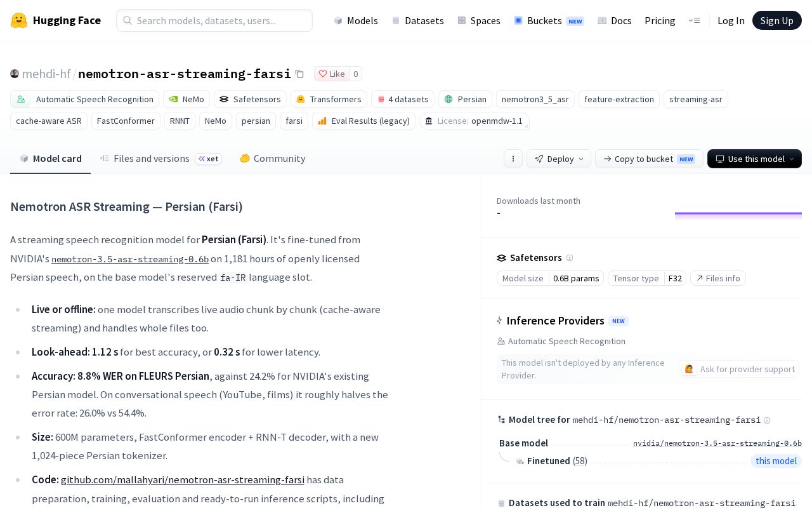The height and width of the screenshot is (508, 812).
Task: Copy model name with the copy icon
Action: click(299, 74)
